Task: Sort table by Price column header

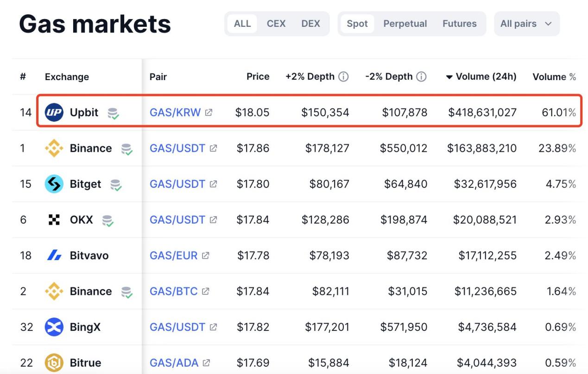Action: point(258,77)
